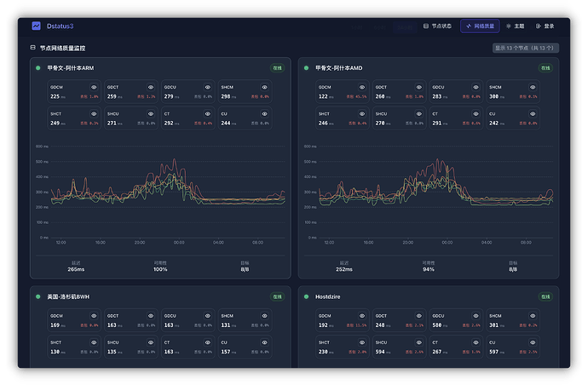Click the login arrow icon beside 登录
This screenshot has height=385, width=588.
[539, 26]
